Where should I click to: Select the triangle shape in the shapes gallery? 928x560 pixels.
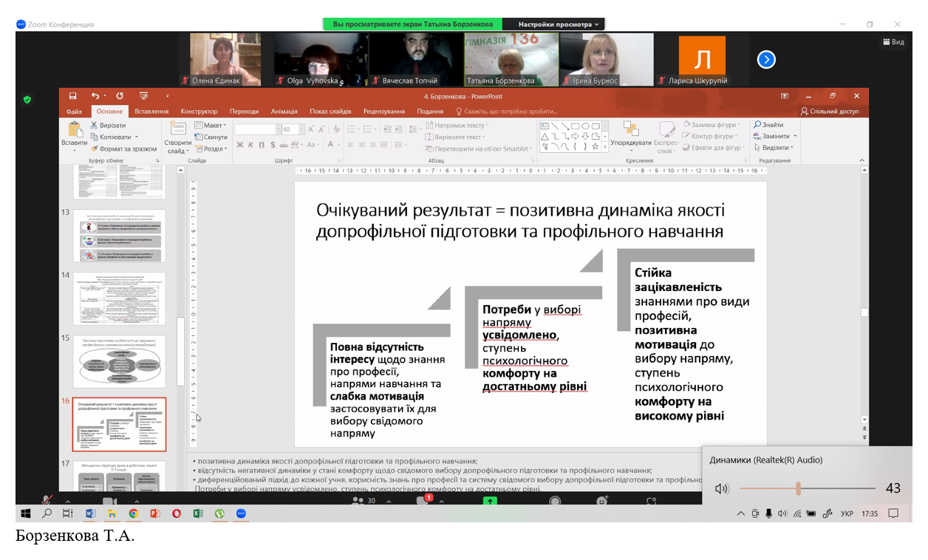(x=545, y=136)
